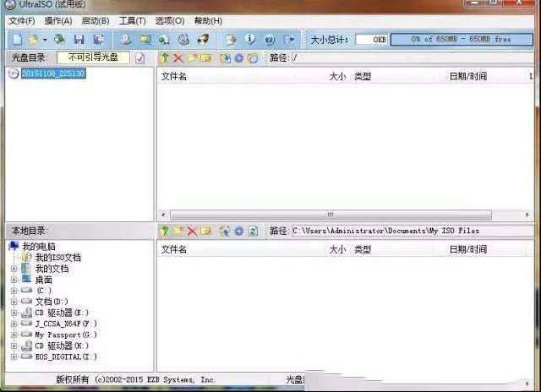Expand the J_CCSA_X64F(F:) drive node

(14, 324)
